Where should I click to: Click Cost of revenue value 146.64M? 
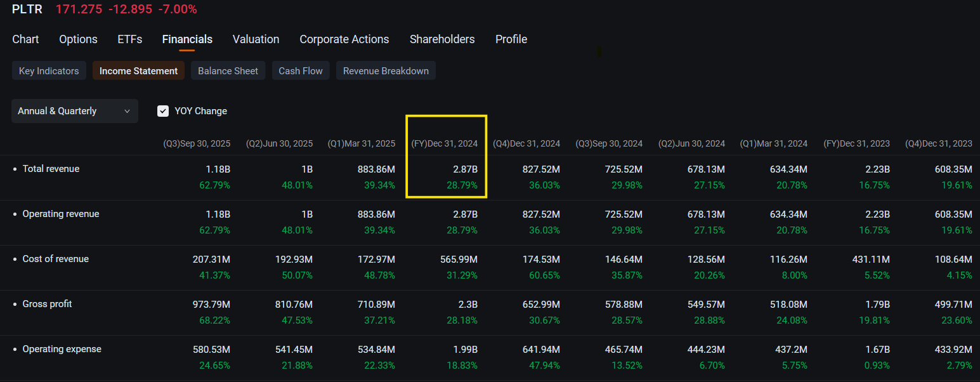(624, 259)
